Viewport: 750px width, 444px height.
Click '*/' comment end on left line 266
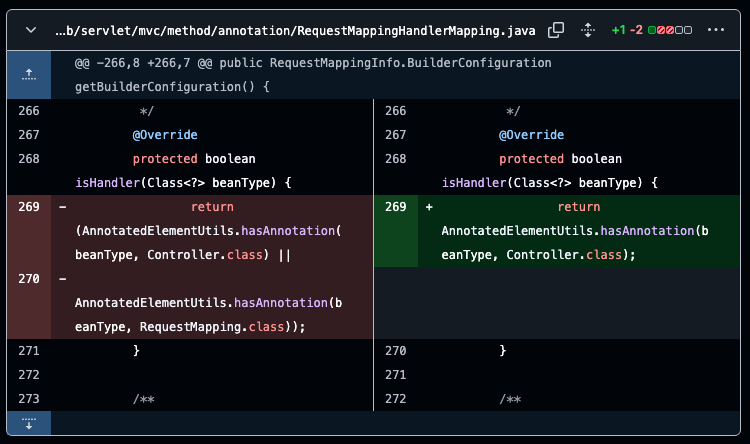point(146,111)
